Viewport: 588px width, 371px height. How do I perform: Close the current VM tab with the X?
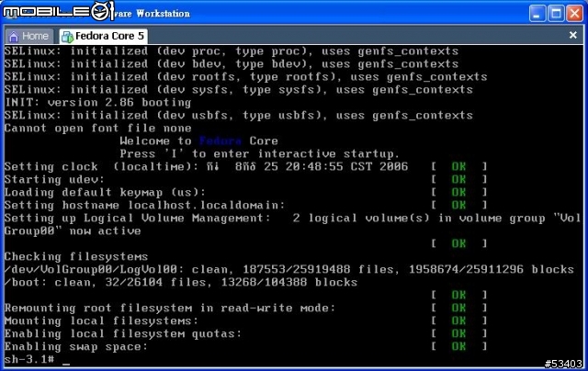(x=572, y=35)
